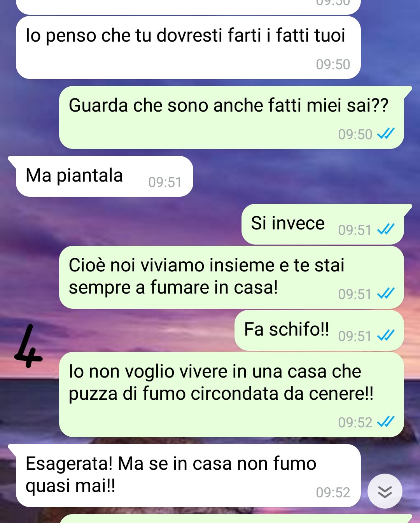Select the "Esagerata! Ma se in casa" message
Image resolution: width=420 pixels, height=523 pixels.
[188, 476]
